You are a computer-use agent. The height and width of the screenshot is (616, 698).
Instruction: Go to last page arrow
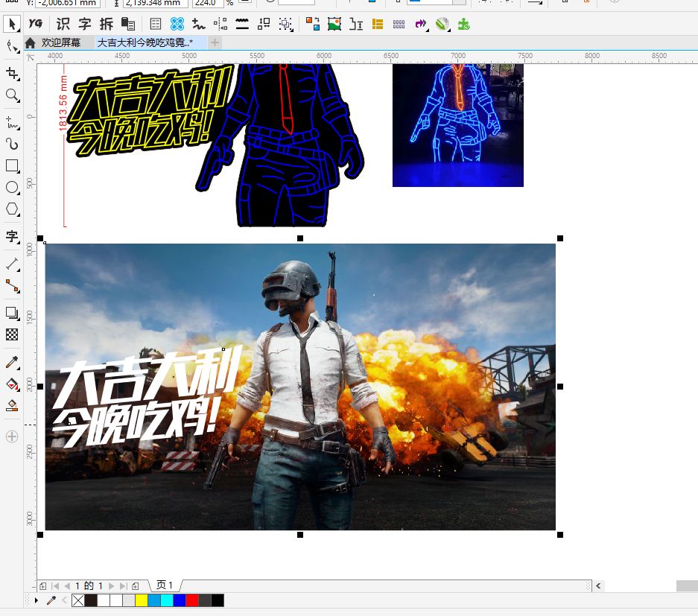pos(124,585)
